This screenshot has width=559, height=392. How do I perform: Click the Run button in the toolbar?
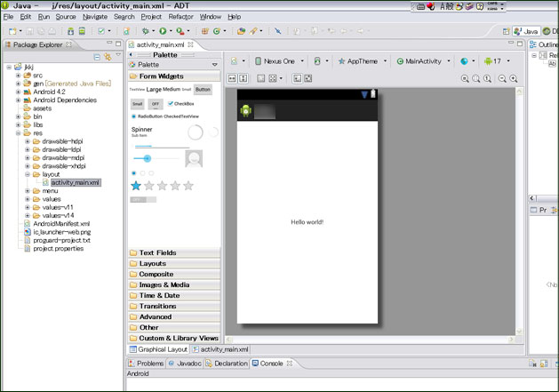pyautogui.click(x=163, y=31)
